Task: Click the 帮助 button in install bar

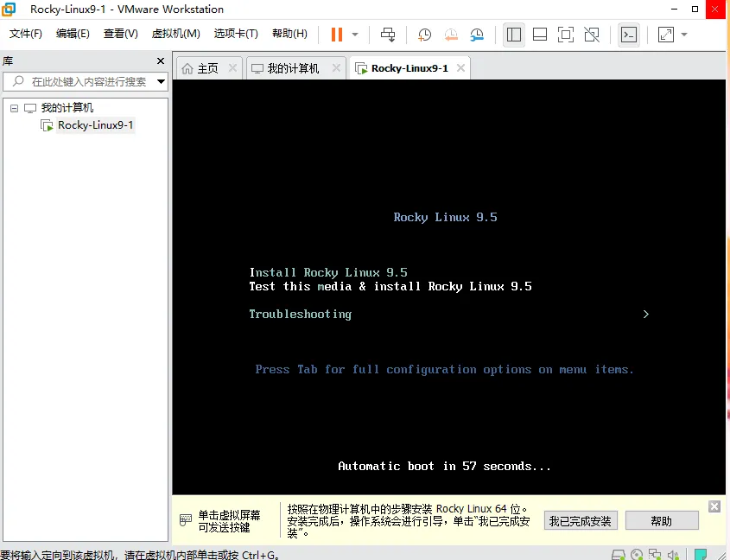Action: pos(662,521)
